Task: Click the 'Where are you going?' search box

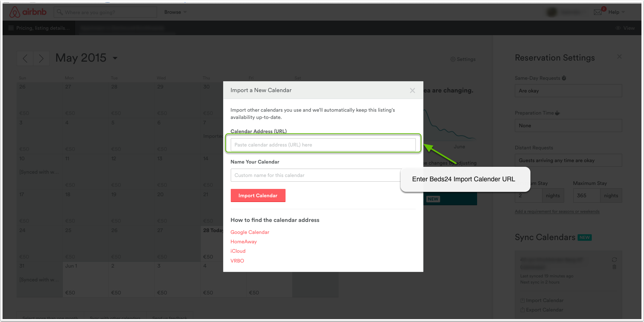Action: (105, 12)
